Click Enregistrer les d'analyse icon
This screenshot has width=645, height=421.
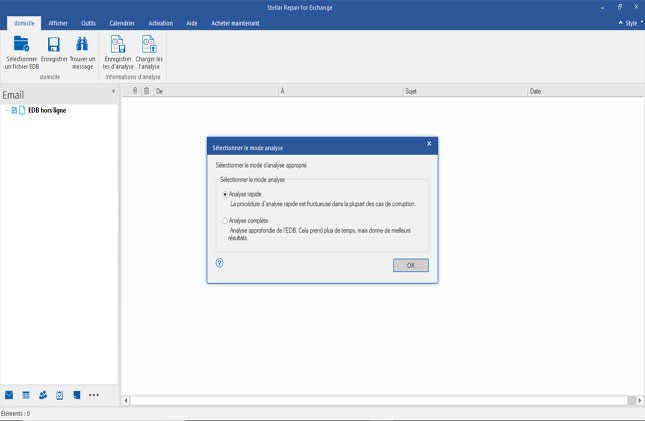click(x=118, y=44)
